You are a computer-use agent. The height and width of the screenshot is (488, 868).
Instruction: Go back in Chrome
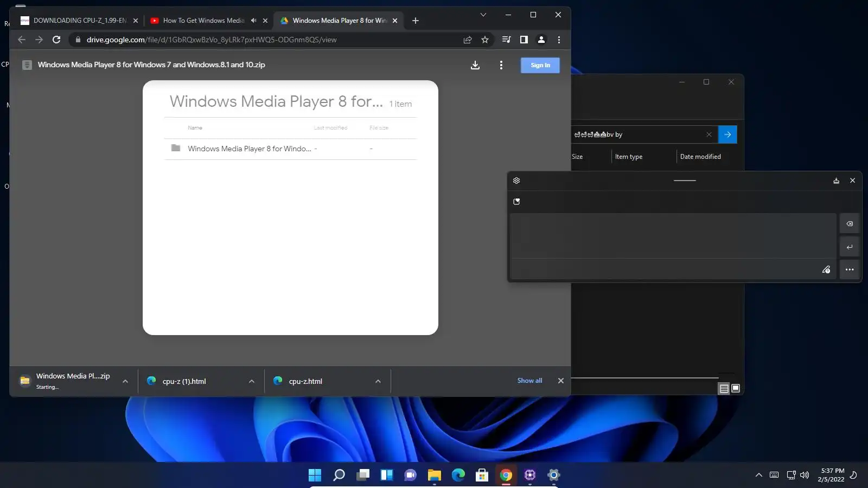tap(22, 40)
